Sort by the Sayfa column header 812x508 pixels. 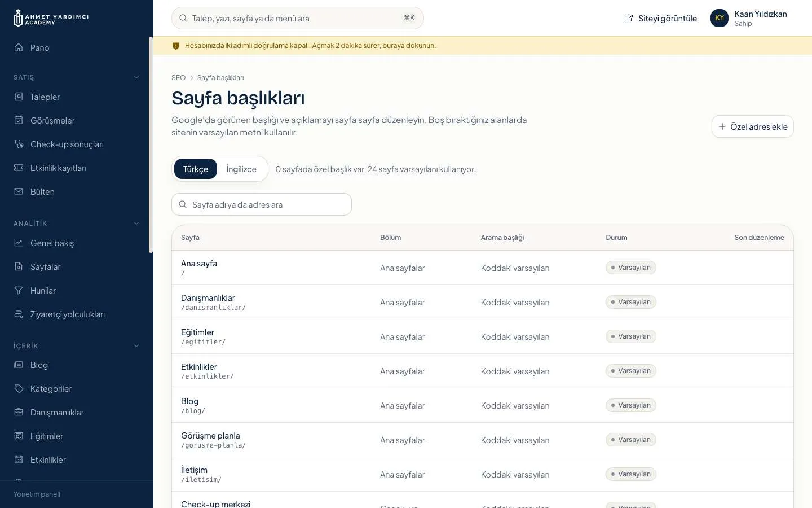[x=190, y=238]
